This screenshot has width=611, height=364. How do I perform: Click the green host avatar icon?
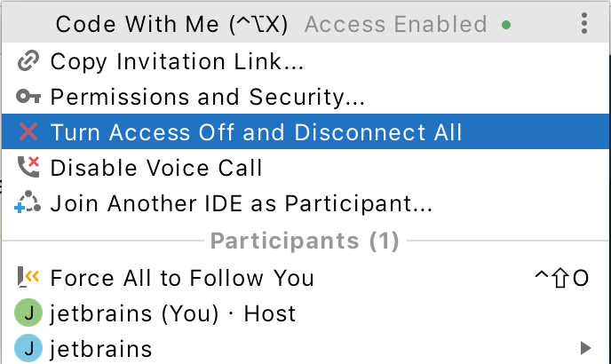pos(28,313)
